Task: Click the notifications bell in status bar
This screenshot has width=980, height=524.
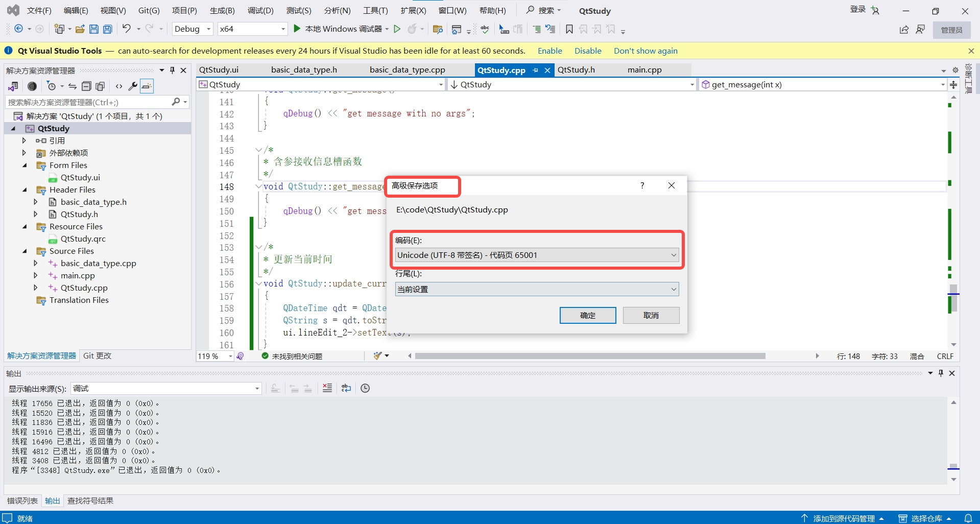Action: 968,518
